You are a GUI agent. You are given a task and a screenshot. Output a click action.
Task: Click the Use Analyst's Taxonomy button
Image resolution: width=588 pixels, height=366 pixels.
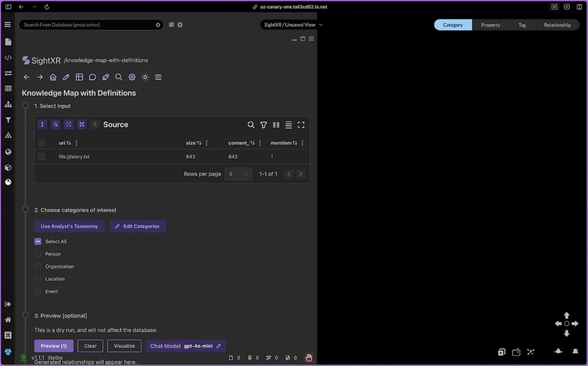(69, 226)
